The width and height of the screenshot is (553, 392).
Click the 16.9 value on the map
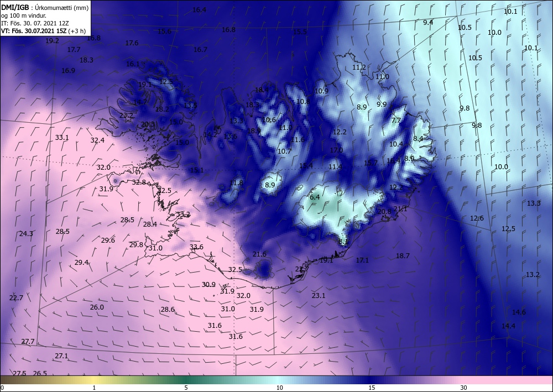point(68,71)
